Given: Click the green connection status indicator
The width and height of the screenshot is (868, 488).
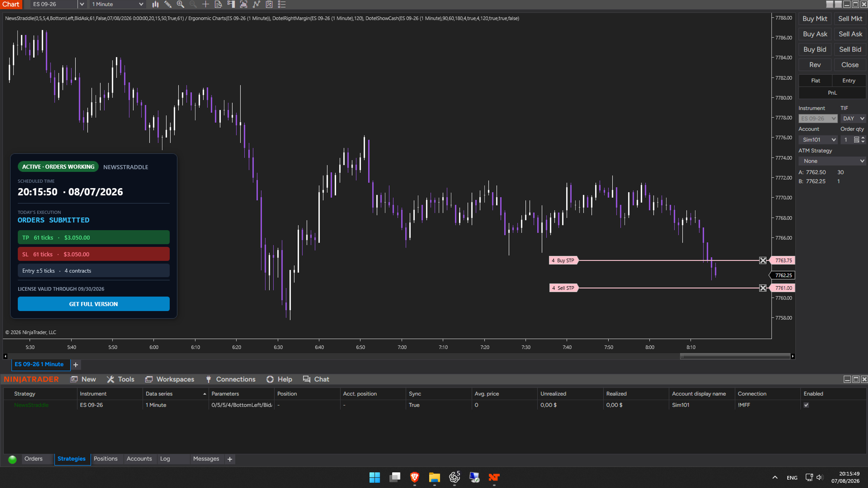Looking at the screenshot, I should point(13,459).
